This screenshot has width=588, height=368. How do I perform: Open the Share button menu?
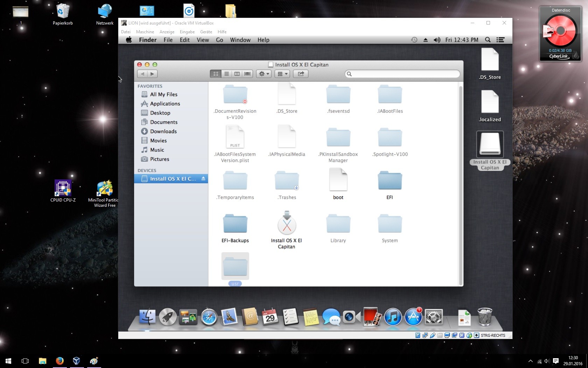301,74
